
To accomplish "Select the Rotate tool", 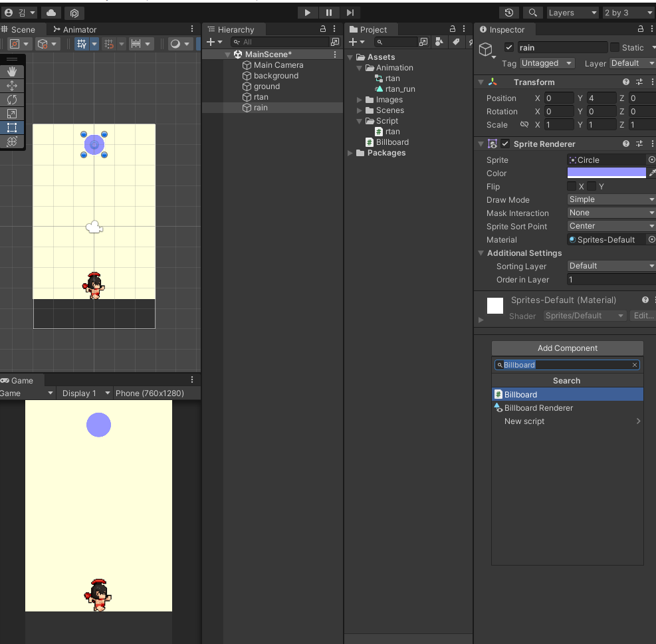I will pos(12,100).
